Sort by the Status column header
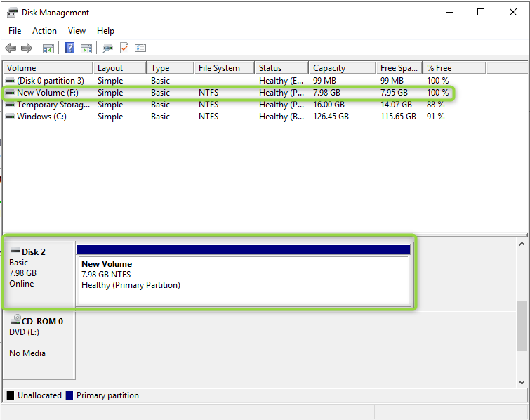 (281, 67)
